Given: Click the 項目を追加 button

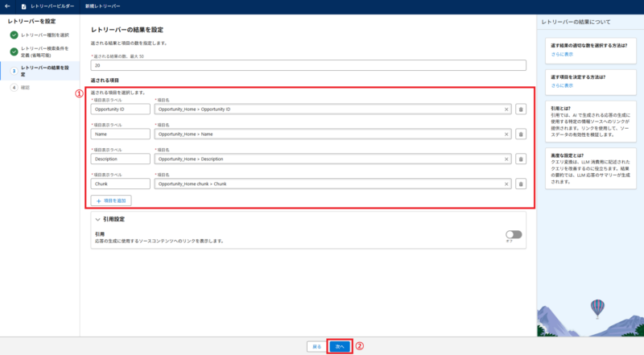Looking at the screenshot, I should click(x=111, y=200).
